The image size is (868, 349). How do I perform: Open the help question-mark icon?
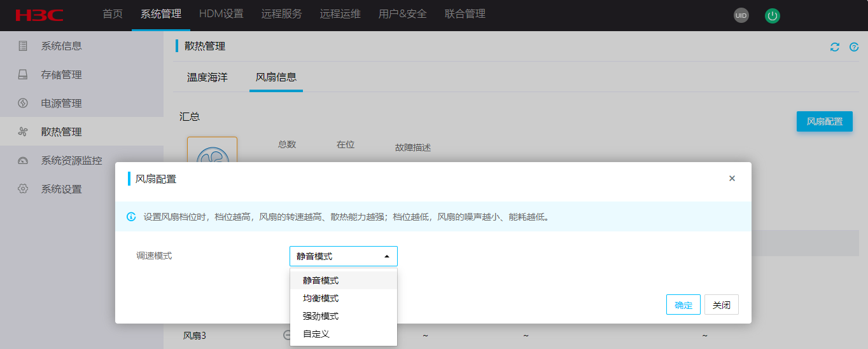tap(854, 47)
